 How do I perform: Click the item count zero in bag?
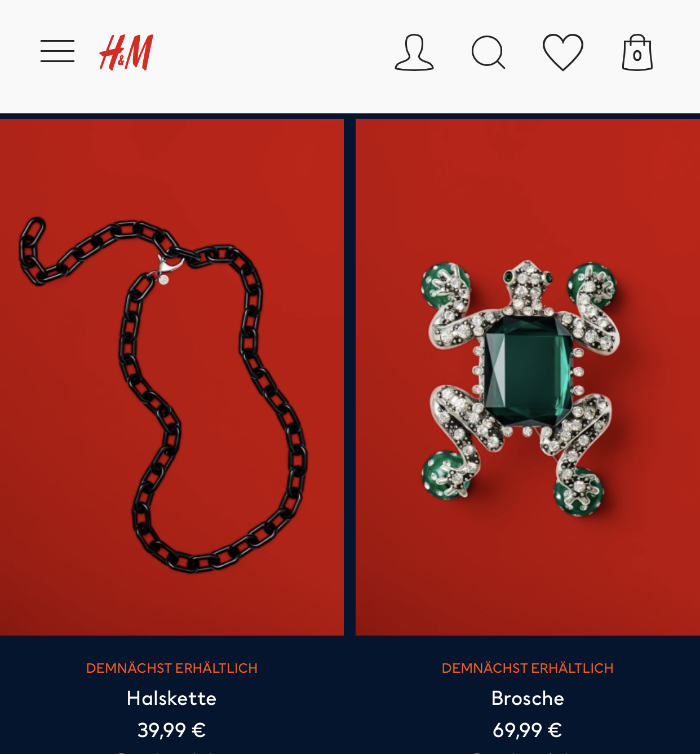coord(637,56)
